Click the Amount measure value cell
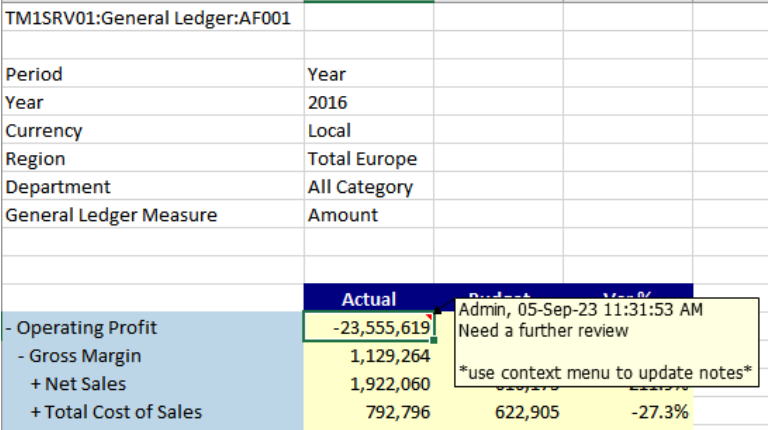Screen dimensions: 776x430 [x=369, y=215]
